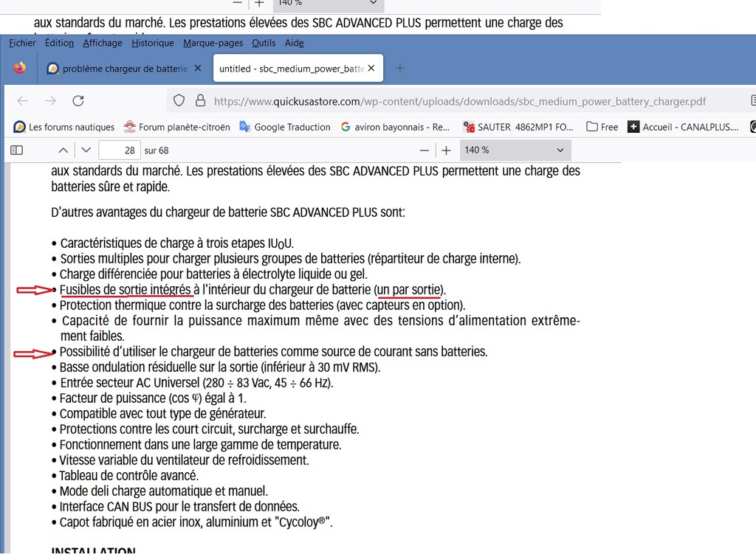The width and height of the screenshot is (756, 554).
Task: Open 'SAUTER 4862MP1 FO...' bookmark
Action: pyautogui.click(x=518, y=127)
